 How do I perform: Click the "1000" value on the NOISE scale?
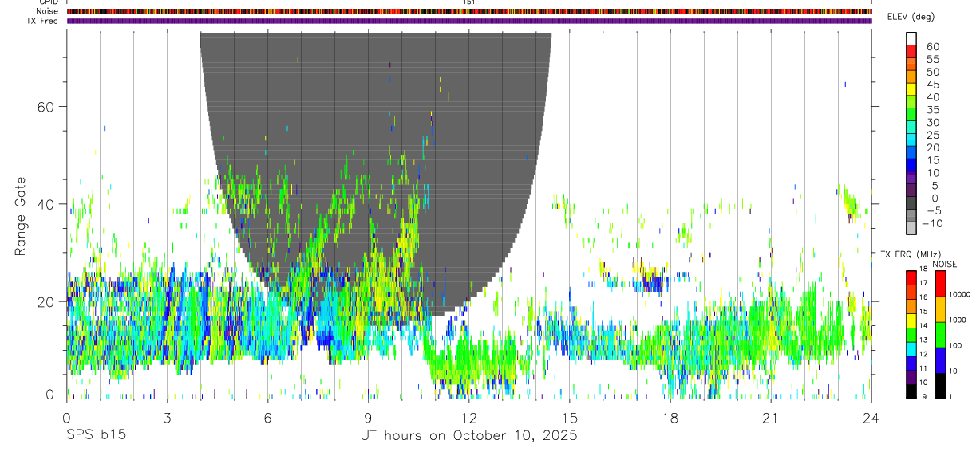[959, 320]
